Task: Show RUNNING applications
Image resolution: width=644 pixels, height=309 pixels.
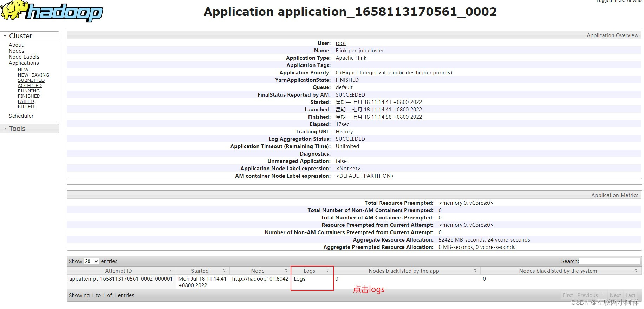Action: (x=29, y=91)
